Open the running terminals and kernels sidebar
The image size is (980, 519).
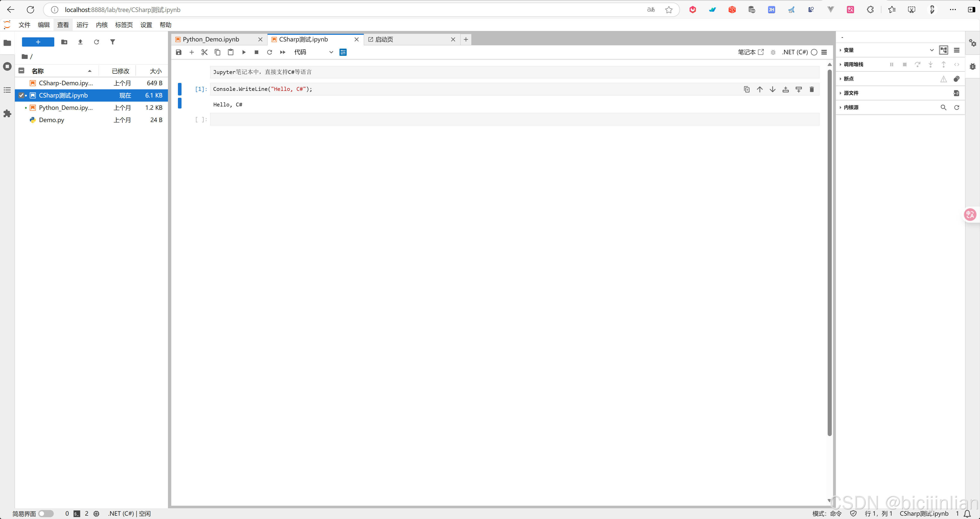pyautogui.click(x=7, y=66)
